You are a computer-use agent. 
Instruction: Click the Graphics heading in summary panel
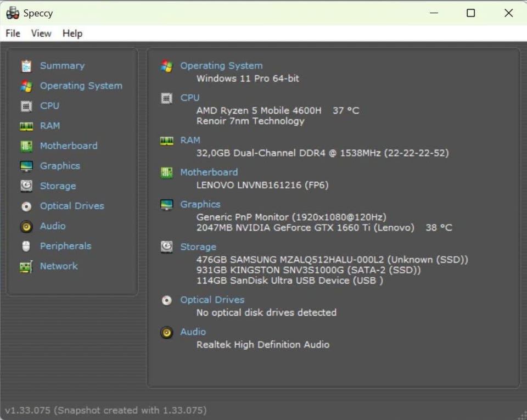[200, 204]
